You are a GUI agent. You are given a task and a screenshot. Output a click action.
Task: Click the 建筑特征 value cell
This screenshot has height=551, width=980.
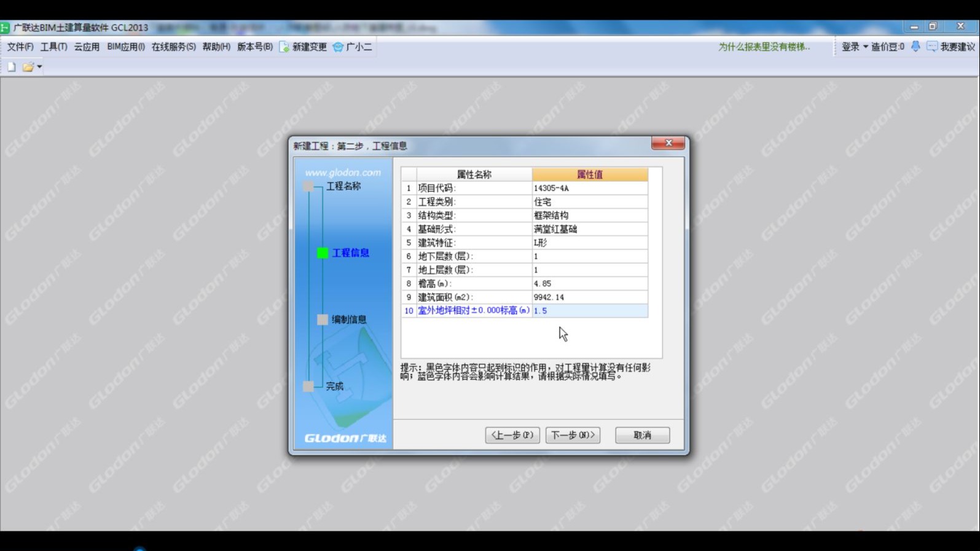[x=590, y=243]
